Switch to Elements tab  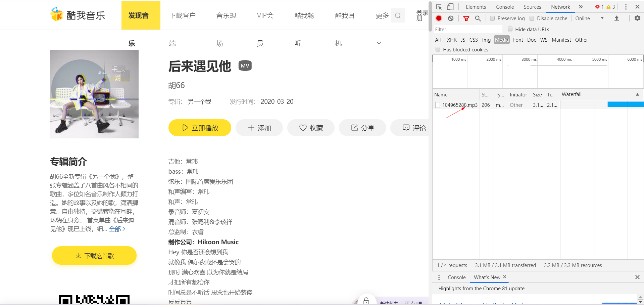click(476, 7)
